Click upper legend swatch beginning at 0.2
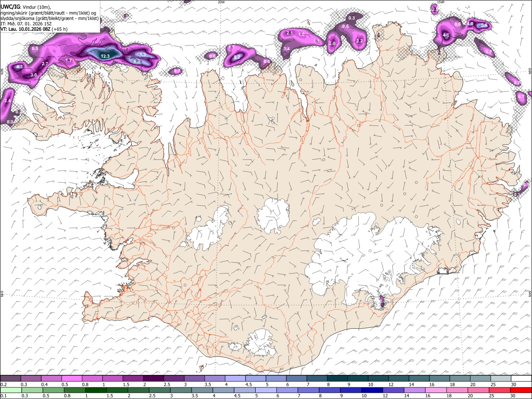 tap(10, 379)
